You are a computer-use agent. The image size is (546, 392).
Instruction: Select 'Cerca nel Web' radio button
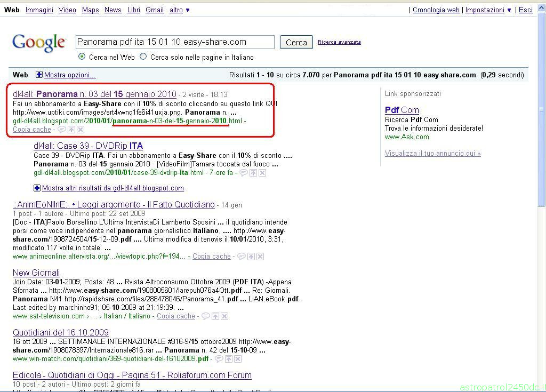tap(82, 57)
